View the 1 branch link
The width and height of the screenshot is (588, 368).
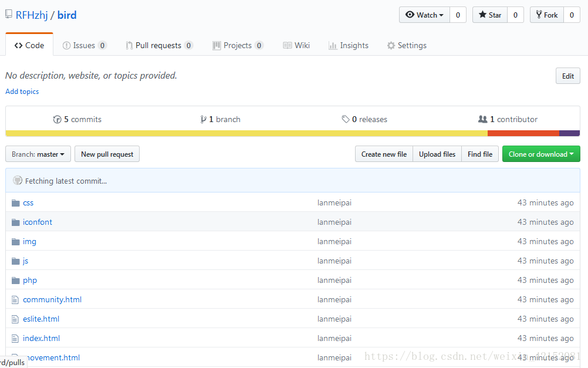(x=221, y=119)
